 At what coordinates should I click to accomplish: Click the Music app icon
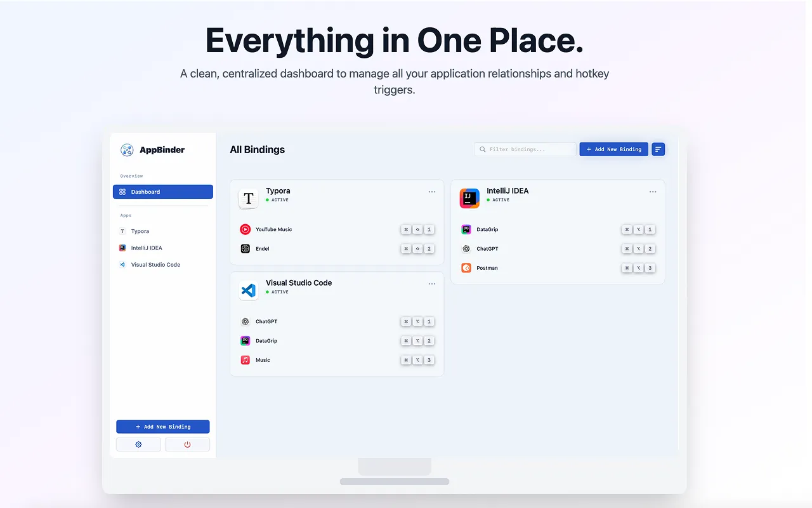246,360
